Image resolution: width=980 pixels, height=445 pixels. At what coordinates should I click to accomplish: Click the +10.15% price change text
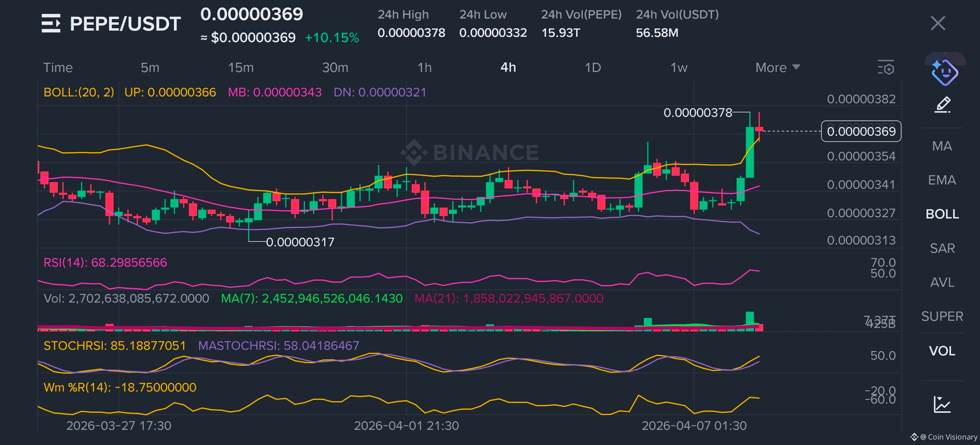coord(332,38)
